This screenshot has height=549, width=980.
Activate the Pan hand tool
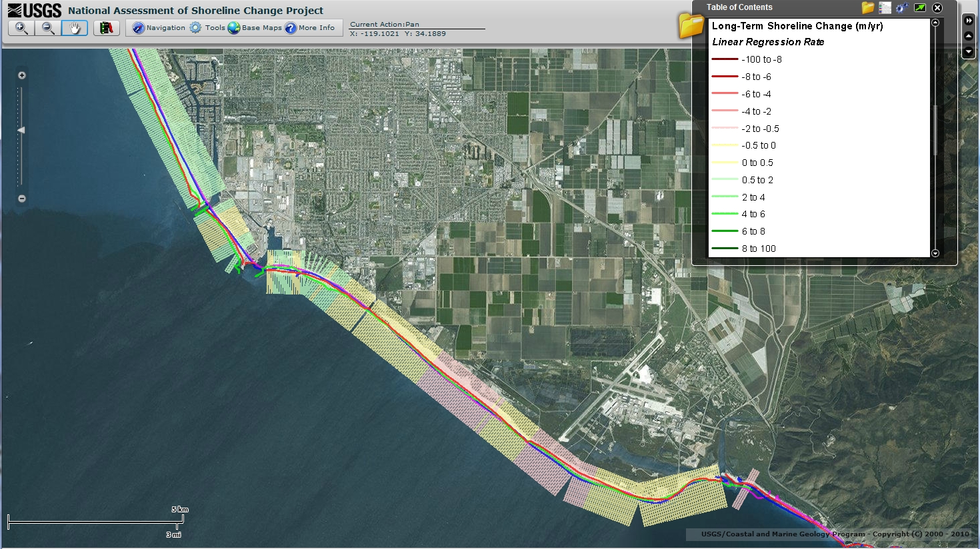73,28
